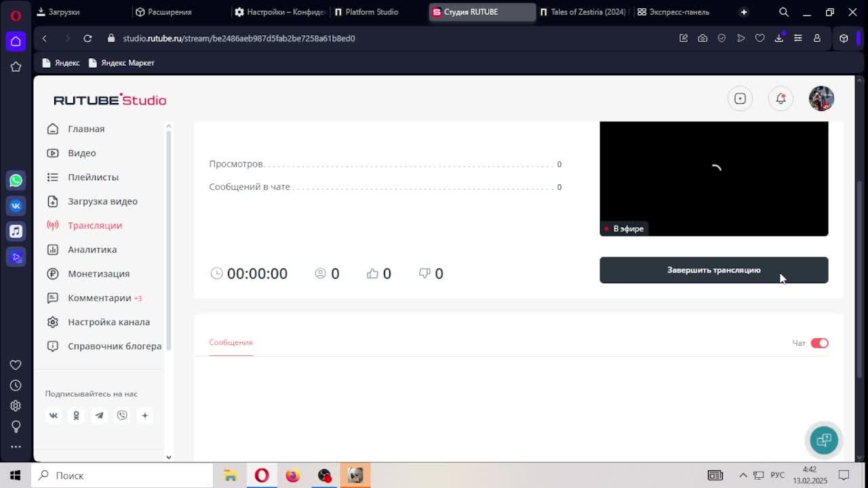The image size is (868, 488).
Task: Open the support chat floating button
Action: [824, 441]
